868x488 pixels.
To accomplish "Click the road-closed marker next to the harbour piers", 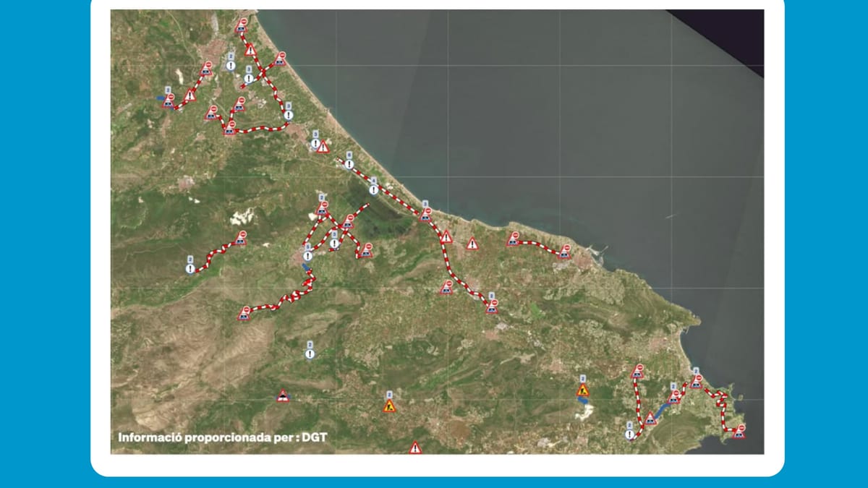I will pos(565,251).
